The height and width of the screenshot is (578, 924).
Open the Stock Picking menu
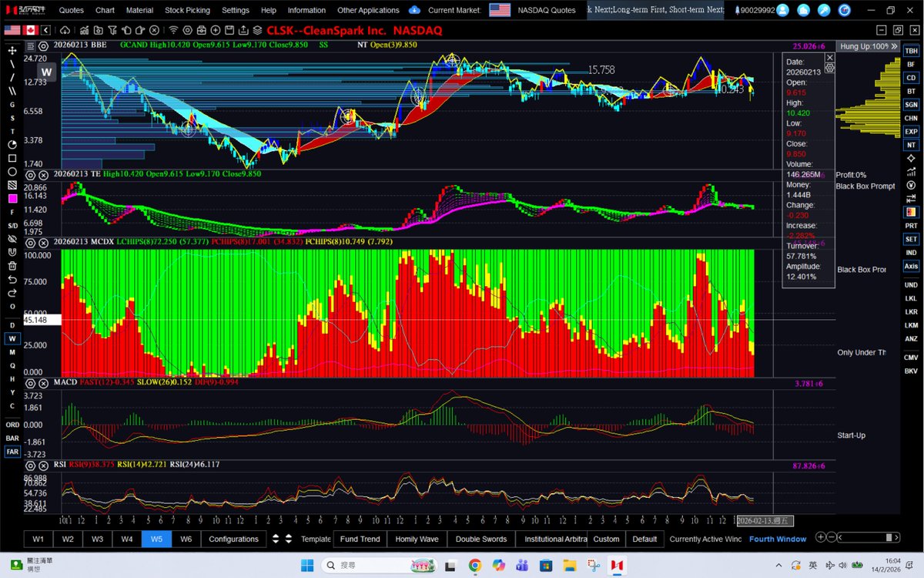click(187, 10)
